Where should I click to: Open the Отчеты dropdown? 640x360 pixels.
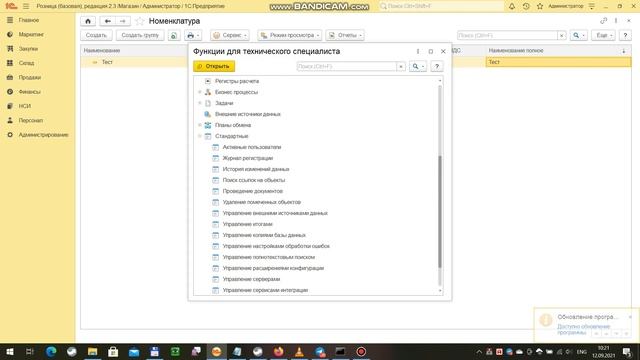coord(345,36)
